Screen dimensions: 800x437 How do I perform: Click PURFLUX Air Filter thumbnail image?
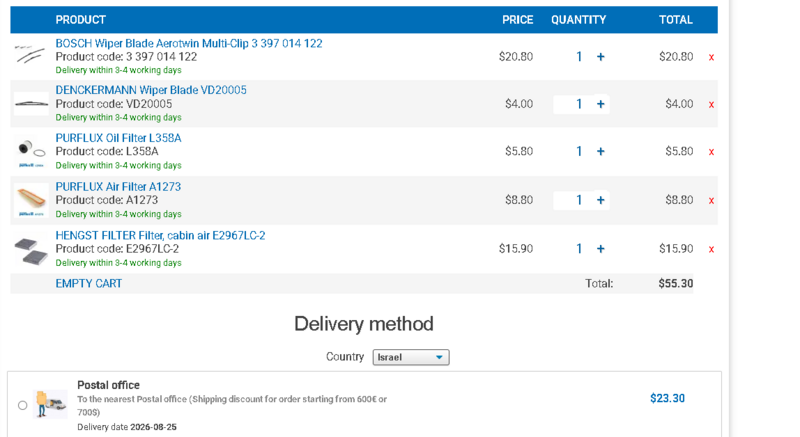(x=31, y=200)
